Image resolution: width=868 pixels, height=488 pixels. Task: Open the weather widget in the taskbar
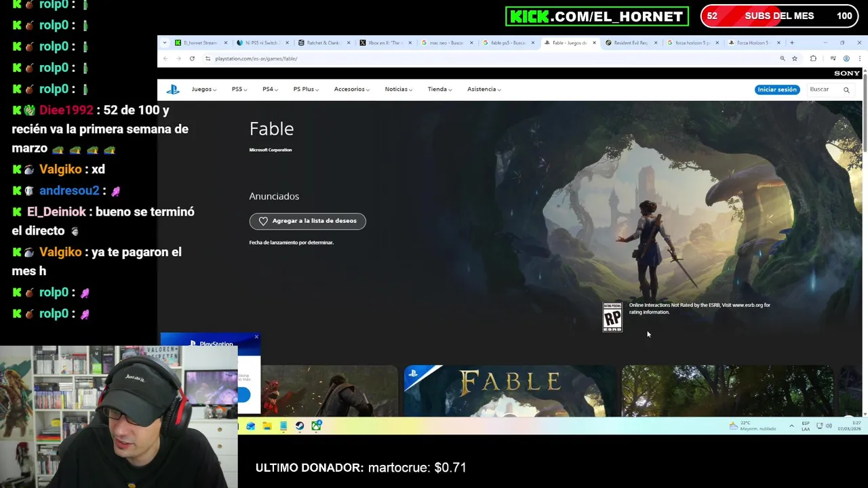pos(753,426)
